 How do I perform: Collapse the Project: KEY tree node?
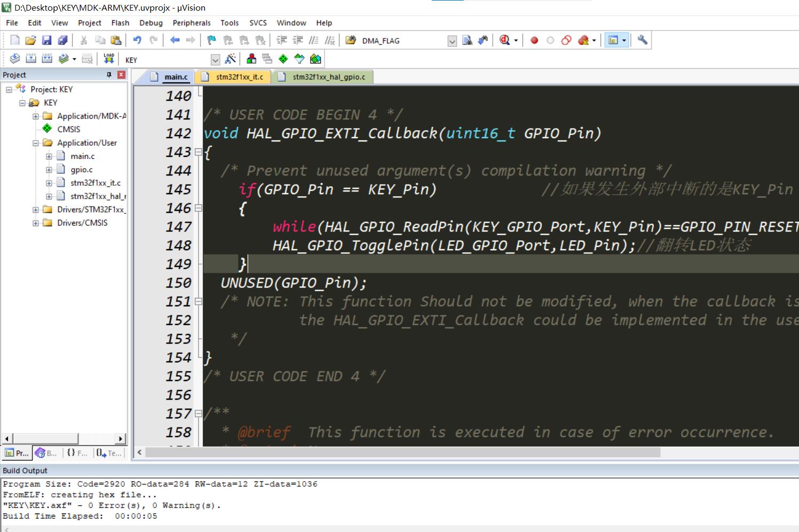coord(9,90)
